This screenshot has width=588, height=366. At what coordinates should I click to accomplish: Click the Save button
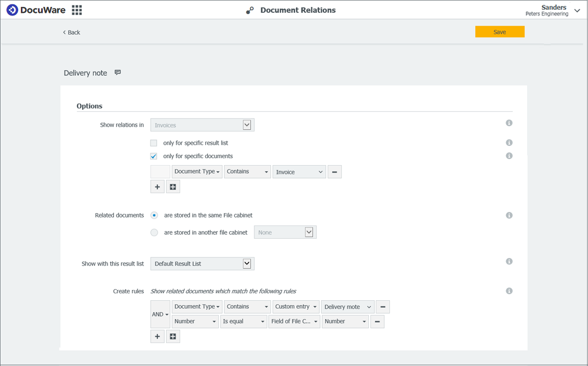point(499,32)
